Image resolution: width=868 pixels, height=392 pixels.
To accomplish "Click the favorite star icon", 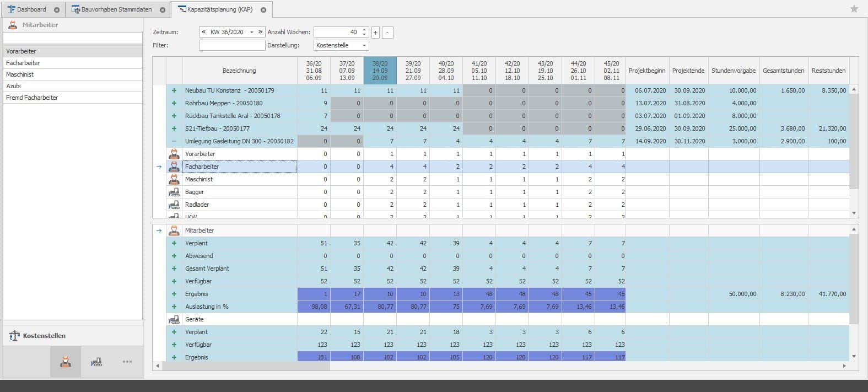I will pos(854,9).
